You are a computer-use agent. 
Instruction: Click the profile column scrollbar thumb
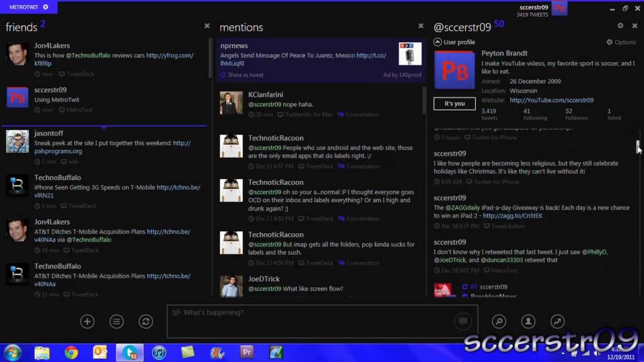[638, 146]
